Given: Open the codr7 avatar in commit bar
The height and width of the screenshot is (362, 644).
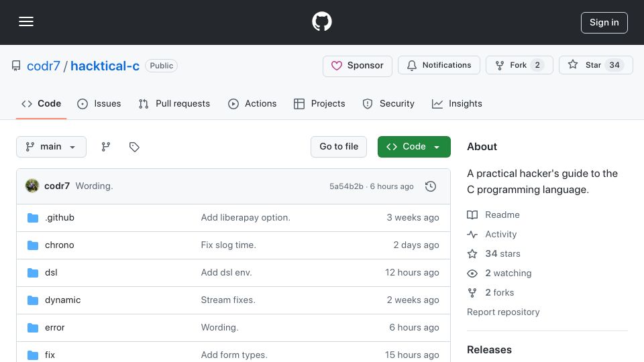Looking at the screenshot, I should pos(32,186).
